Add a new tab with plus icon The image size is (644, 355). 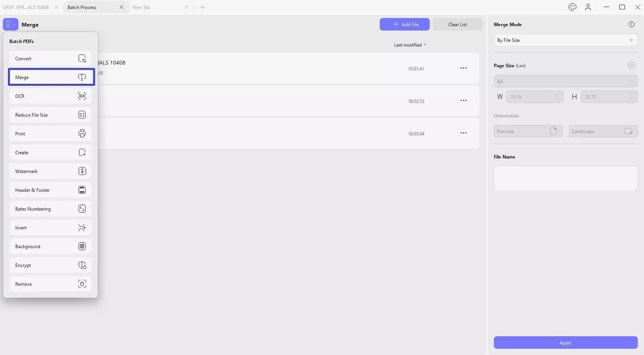tap(202, 7)
